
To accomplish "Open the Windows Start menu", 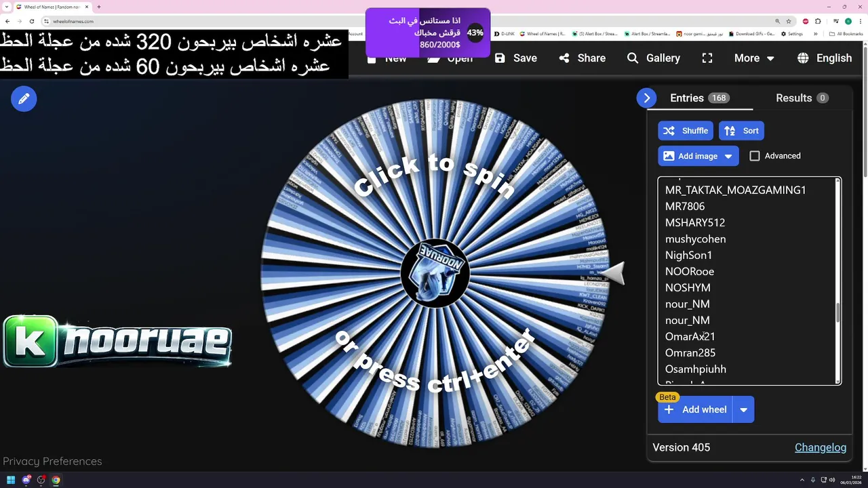I will (x=11, y=480).
